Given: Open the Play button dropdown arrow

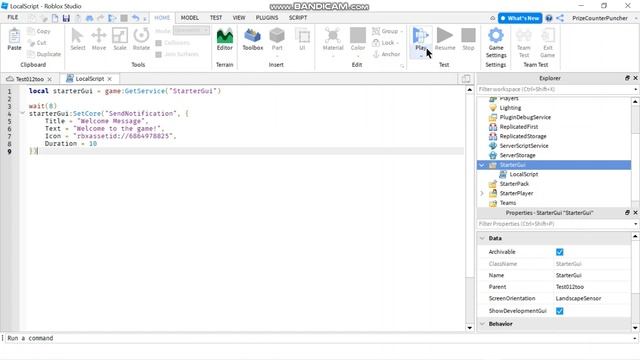Looking at the screenshot, I should [x=420, y=56].
